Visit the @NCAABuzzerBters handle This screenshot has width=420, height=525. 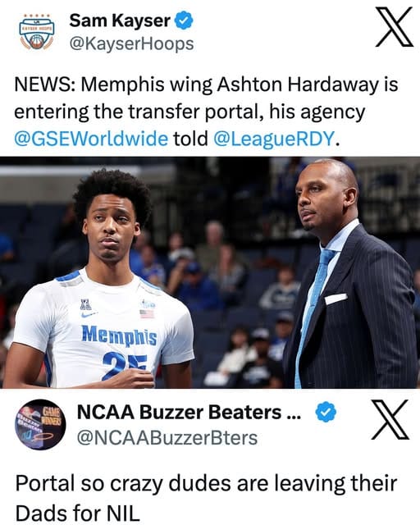point(167,437)
